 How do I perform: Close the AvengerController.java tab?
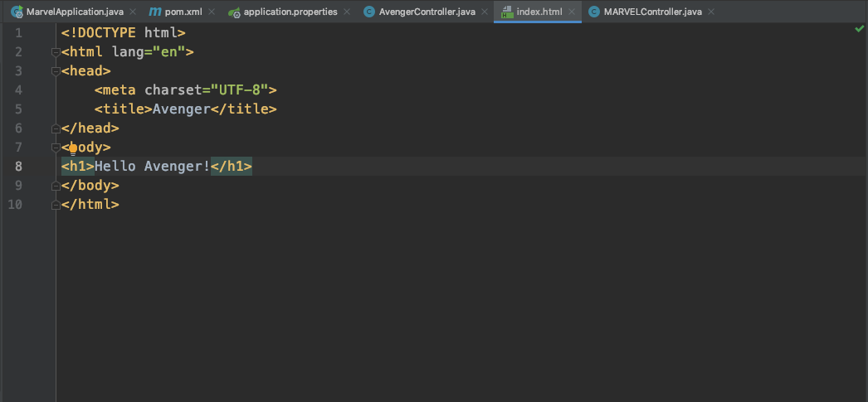pos(485,12)
